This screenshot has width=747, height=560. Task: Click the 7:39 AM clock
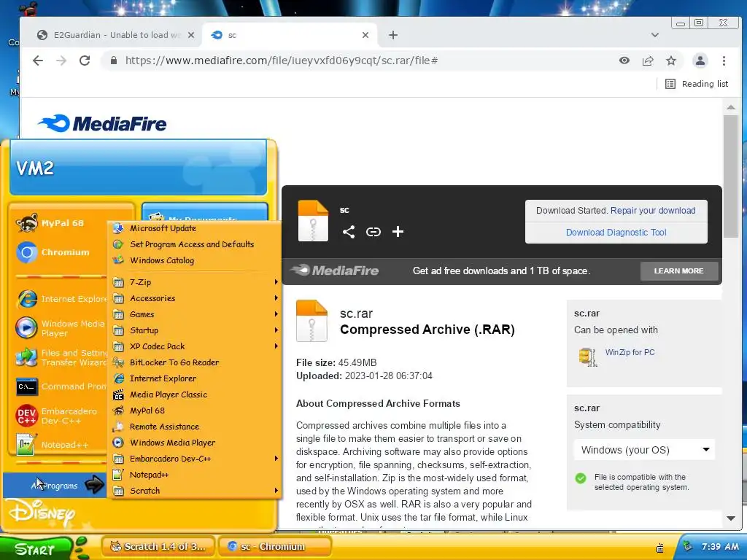[720, 547]
